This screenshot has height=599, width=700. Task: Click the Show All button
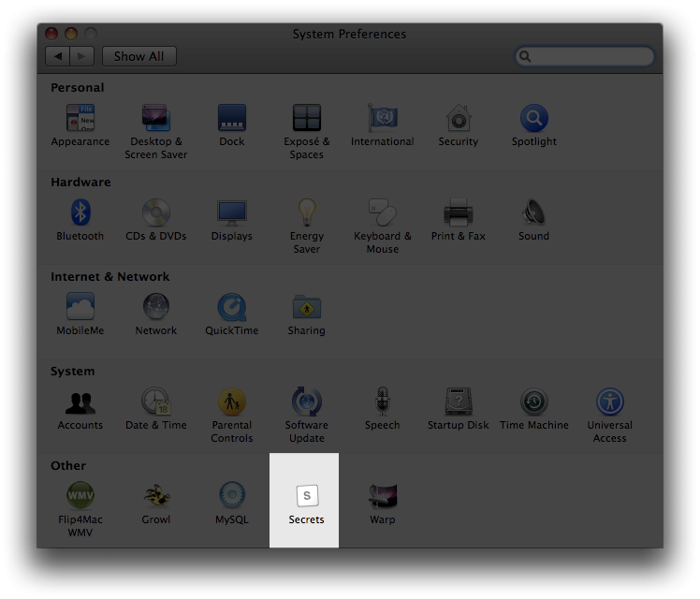click(x=139, y=56)
